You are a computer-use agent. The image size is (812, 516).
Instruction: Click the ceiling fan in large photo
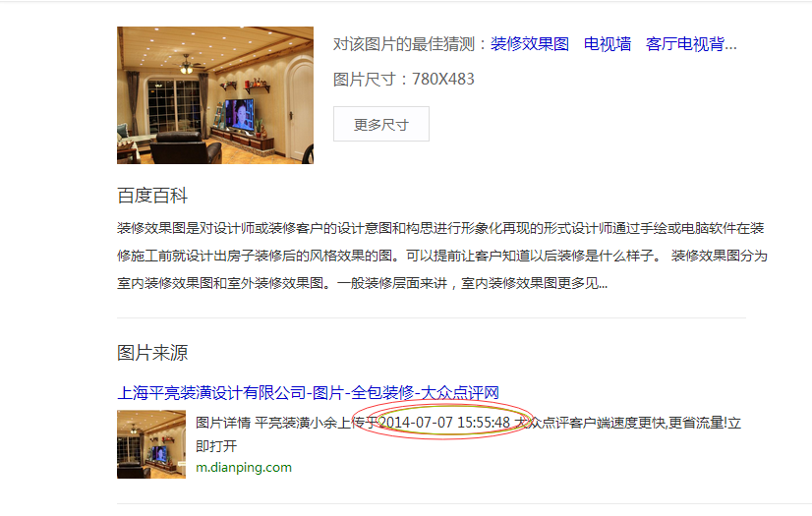coord(186,64)
